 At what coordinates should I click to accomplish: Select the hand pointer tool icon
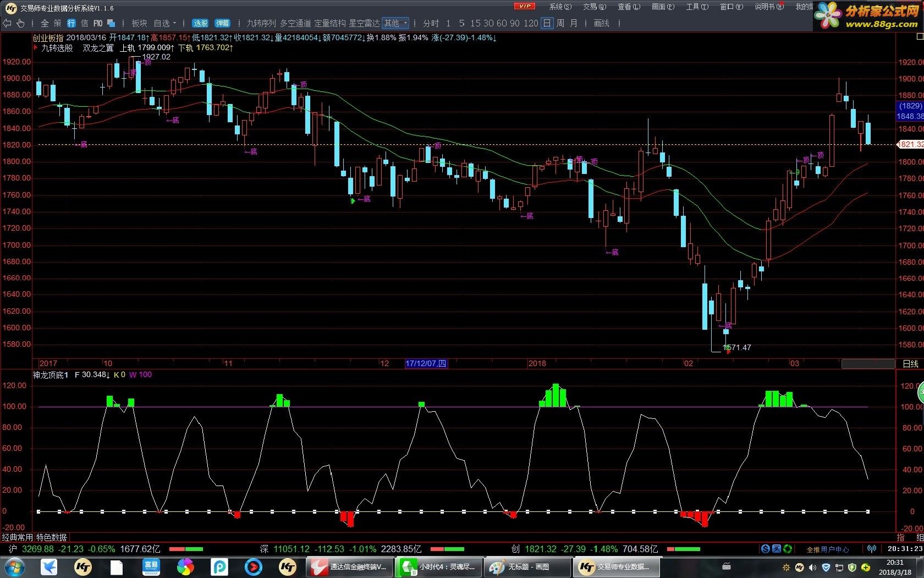[21, 23]
